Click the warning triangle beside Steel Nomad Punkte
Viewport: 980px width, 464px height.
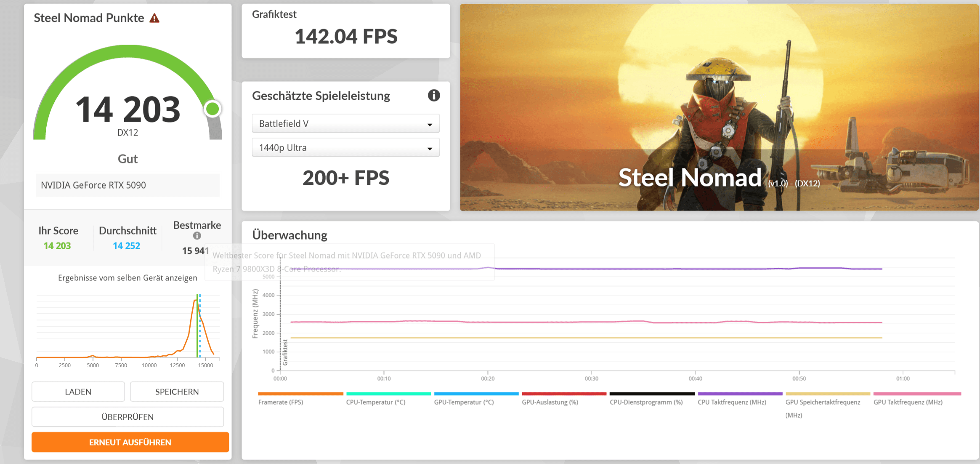point(154,18)
